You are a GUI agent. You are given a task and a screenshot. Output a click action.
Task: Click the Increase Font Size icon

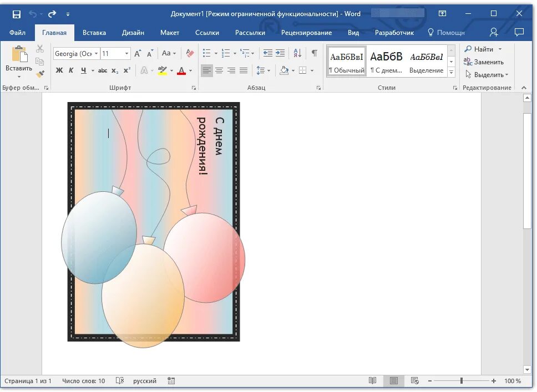point(138,53)
